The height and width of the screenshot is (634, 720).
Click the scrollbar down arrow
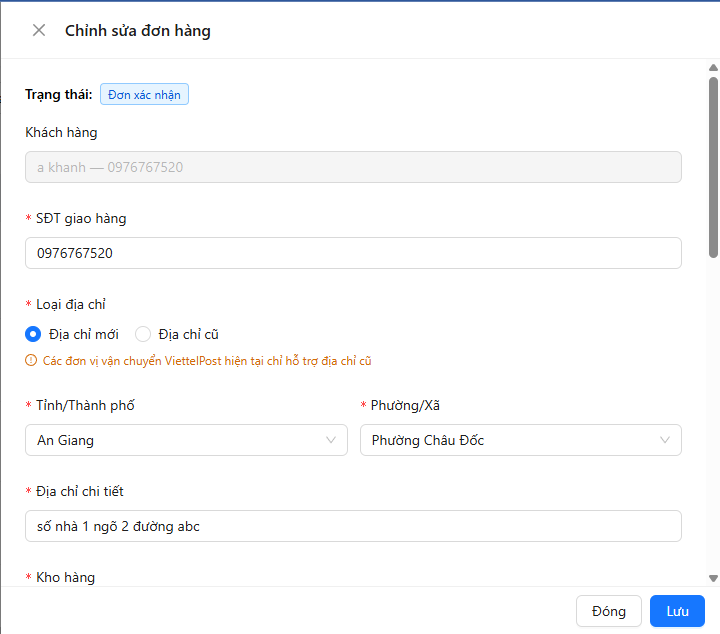point(713,578)
